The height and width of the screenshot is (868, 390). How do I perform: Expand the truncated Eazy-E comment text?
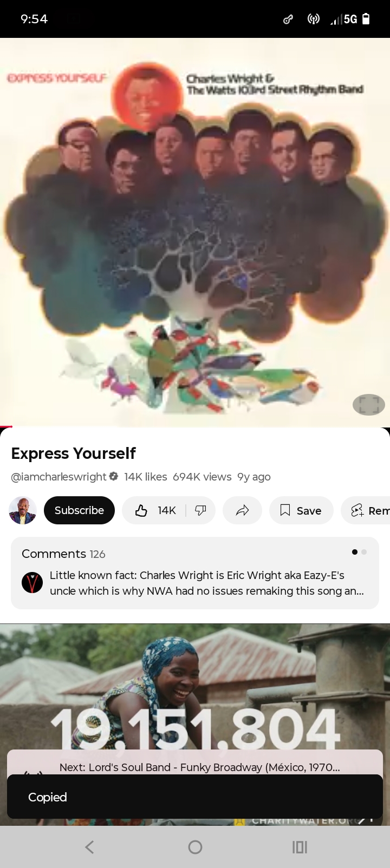[207, 583]
